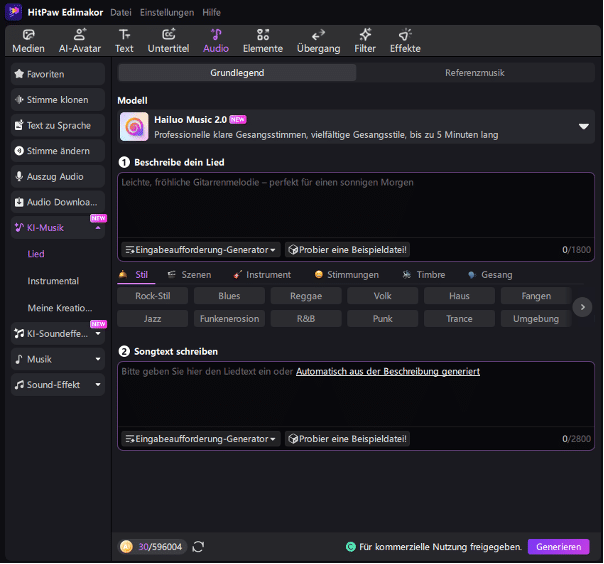Open Eingabeaufforderung-Generator in song description box
Image resolution: width=604 pixels, height=564 pixels.
point(200,250)
